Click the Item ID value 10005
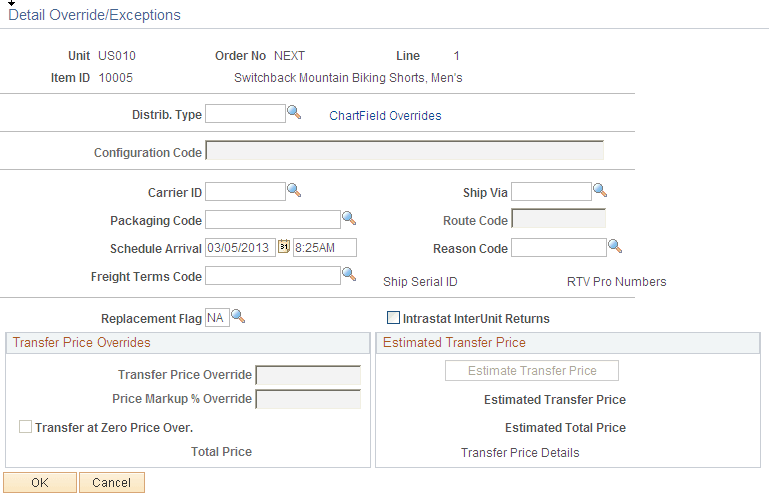 116,78
